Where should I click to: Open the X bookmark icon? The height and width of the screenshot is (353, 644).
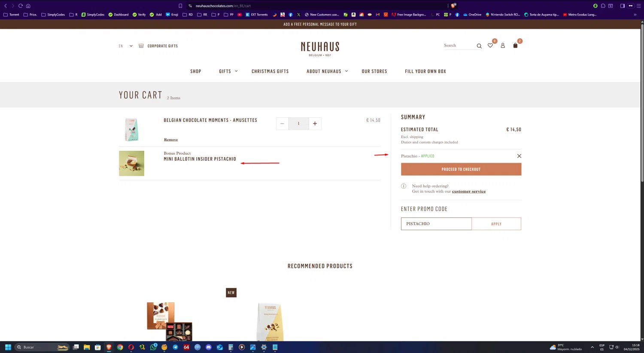click(298, 15)
